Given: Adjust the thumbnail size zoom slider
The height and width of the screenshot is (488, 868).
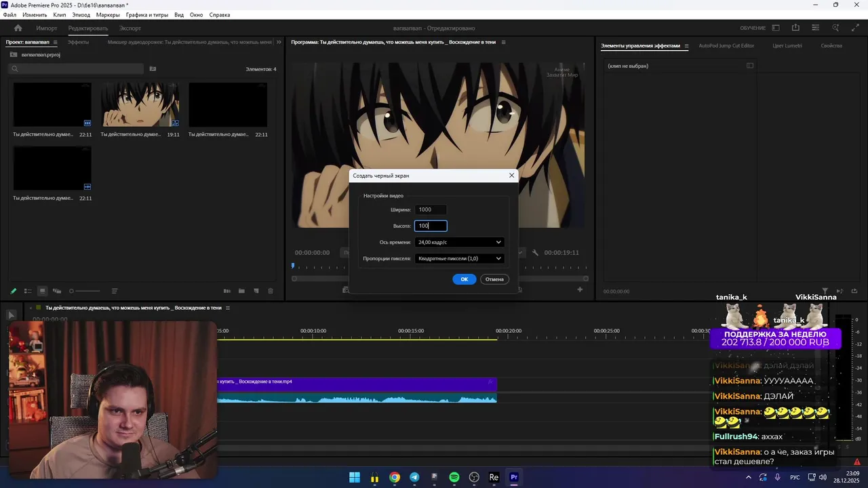Looking at the screenshot, I should tap(85, 291).
